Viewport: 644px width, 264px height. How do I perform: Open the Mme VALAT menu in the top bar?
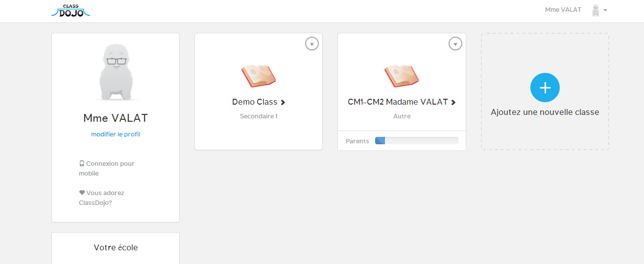pos(563,10)
